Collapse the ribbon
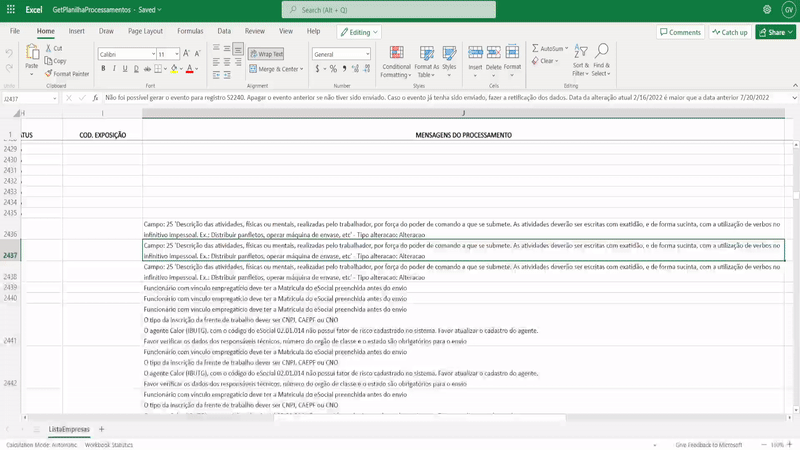The height and width of the screenshot is (450, 800). (x=795, y=85)
